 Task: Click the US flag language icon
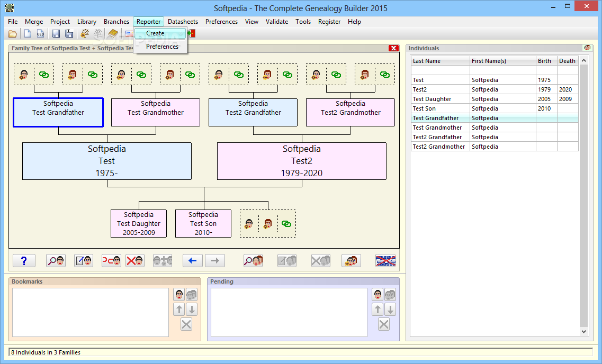[x=129, y=34]
